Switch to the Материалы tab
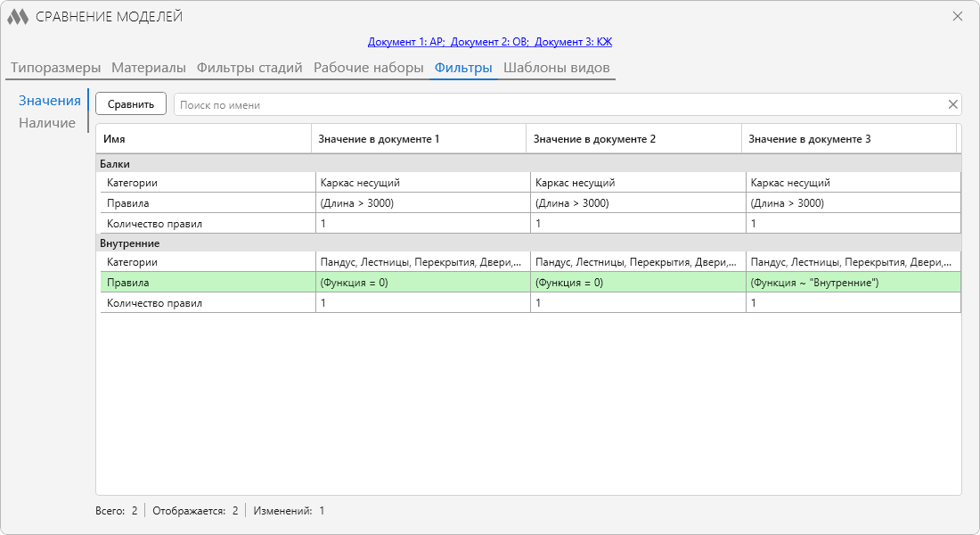980x535 pixels. pos(149,68)
